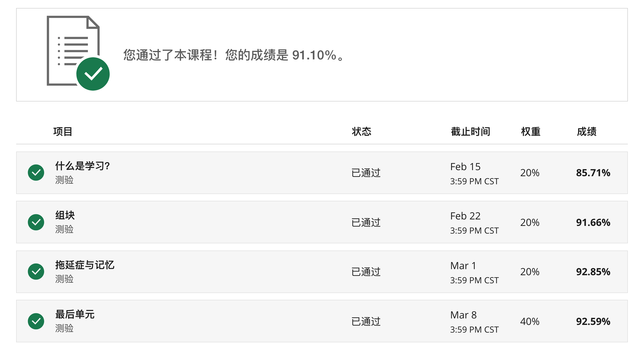This screenshot has width=644, height=354.
Task: Click green check beside 最后单元
Action: [36, 321]
